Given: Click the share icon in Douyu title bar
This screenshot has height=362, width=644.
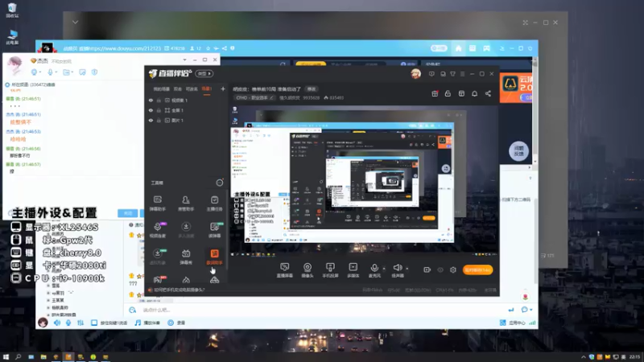Looking at the screenshot, I should (225, 48).
